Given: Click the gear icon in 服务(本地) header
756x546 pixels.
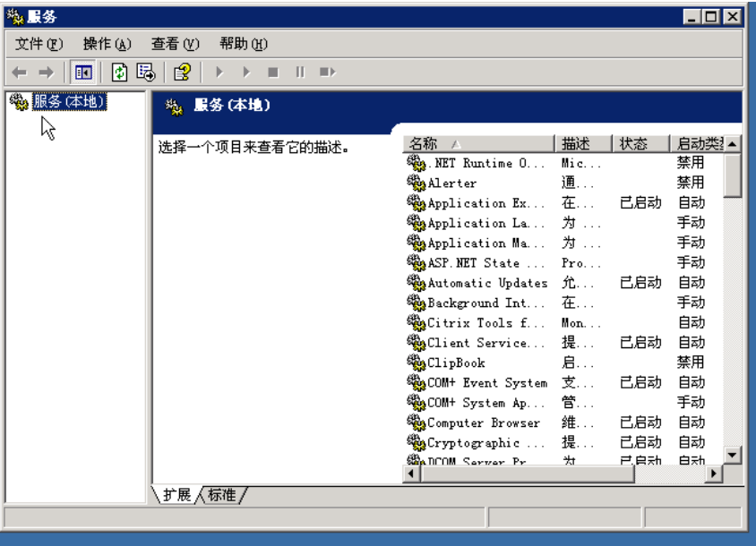Looking at the screenshot, I should tap(174, 107).
